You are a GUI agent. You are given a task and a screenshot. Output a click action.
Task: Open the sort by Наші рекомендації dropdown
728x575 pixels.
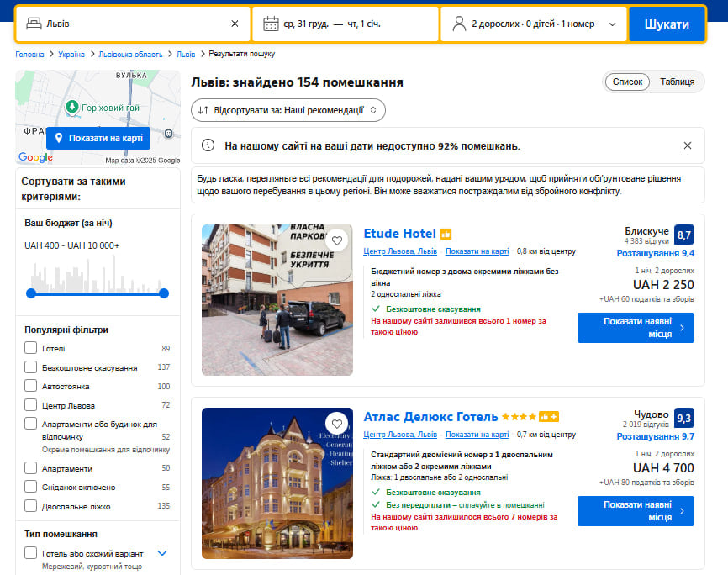tap(288, 110)
